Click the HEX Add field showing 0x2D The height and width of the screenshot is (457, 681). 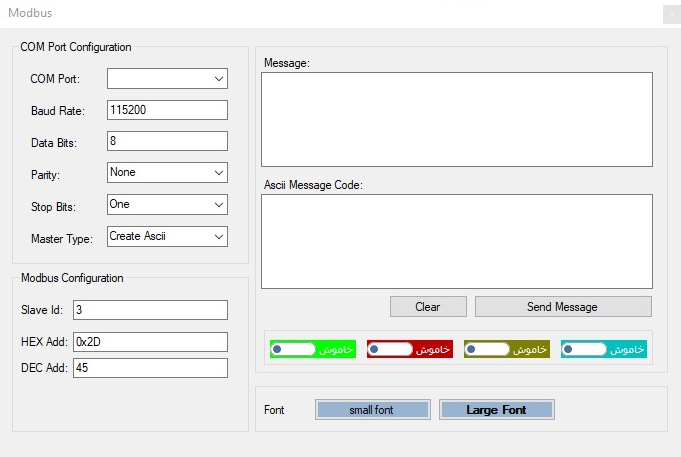(x=150, y=342)
